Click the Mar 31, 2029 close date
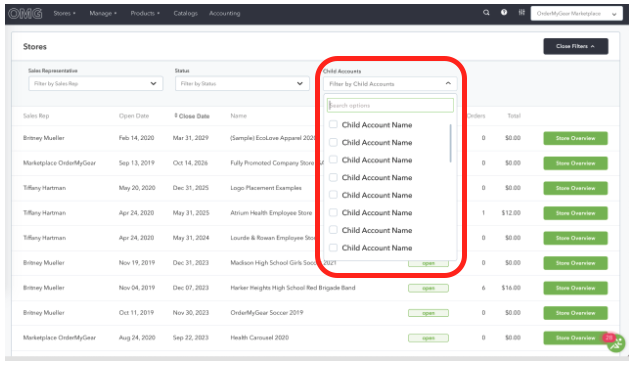636x366 pixels. (191, 138)
